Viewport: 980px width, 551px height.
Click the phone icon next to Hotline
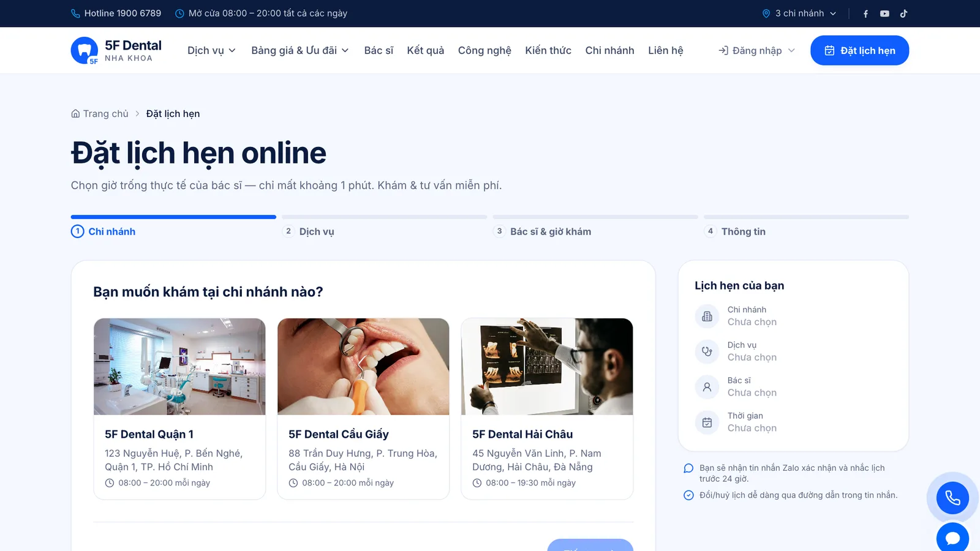click(x=75, y=13)
